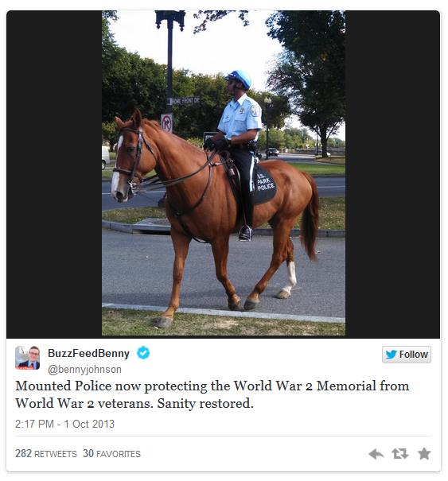
Task: Click the officer's blue helmet in photo
Action: 240,79
